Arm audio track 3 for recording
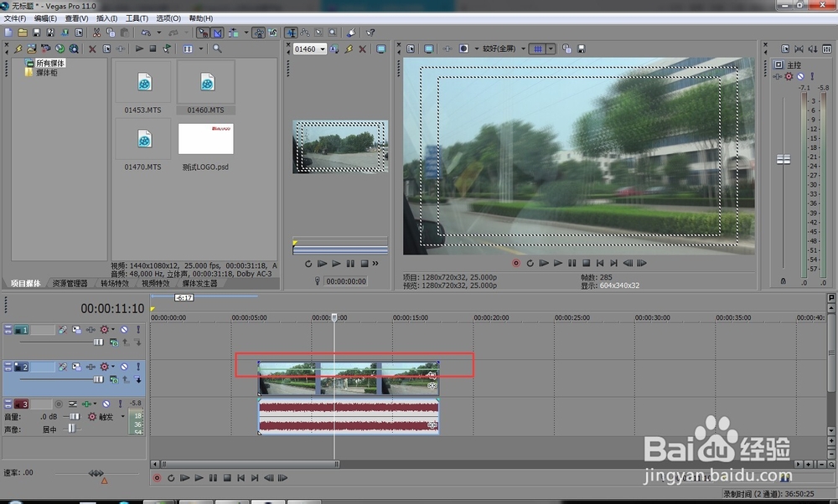The width and height of the screenshot is (838, 504). (59, 404)
